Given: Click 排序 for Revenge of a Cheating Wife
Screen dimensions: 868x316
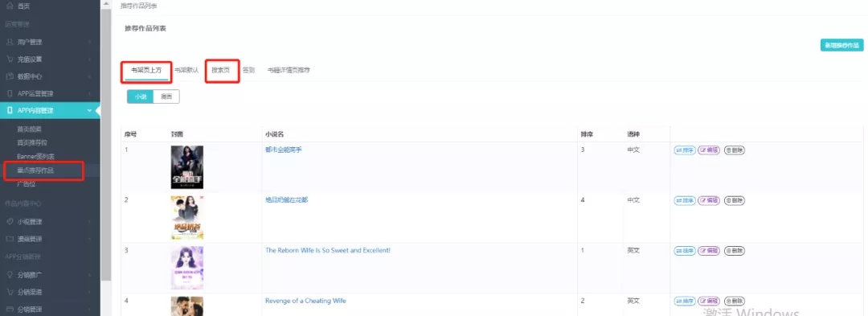Looking at the screenshot, I should (x=685, y=301).
